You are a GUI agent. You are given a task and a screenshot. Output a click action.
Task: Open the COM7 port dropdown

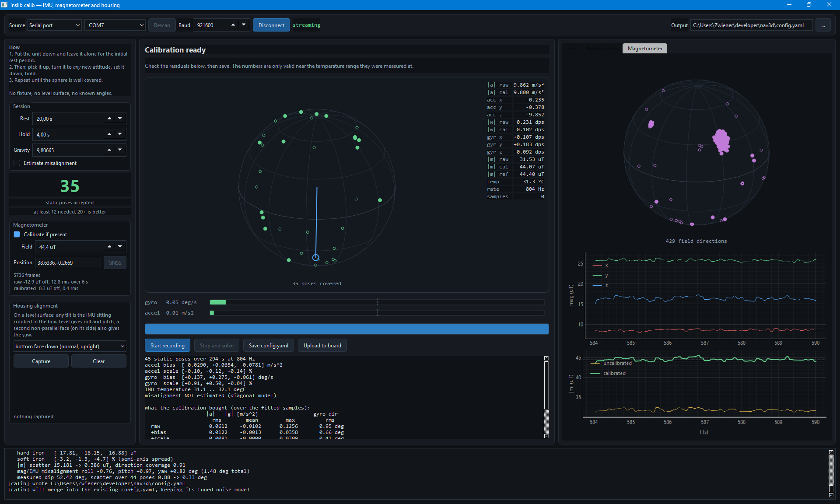(115, 25)
